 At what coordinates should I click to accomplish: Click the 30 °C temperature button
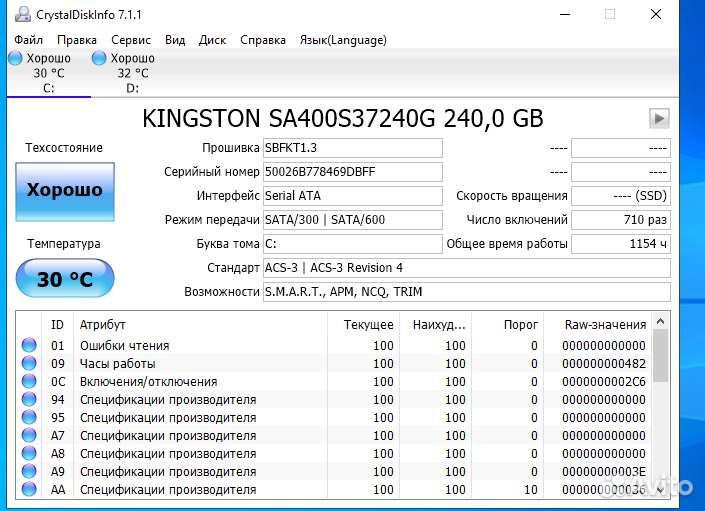point(65,279)
